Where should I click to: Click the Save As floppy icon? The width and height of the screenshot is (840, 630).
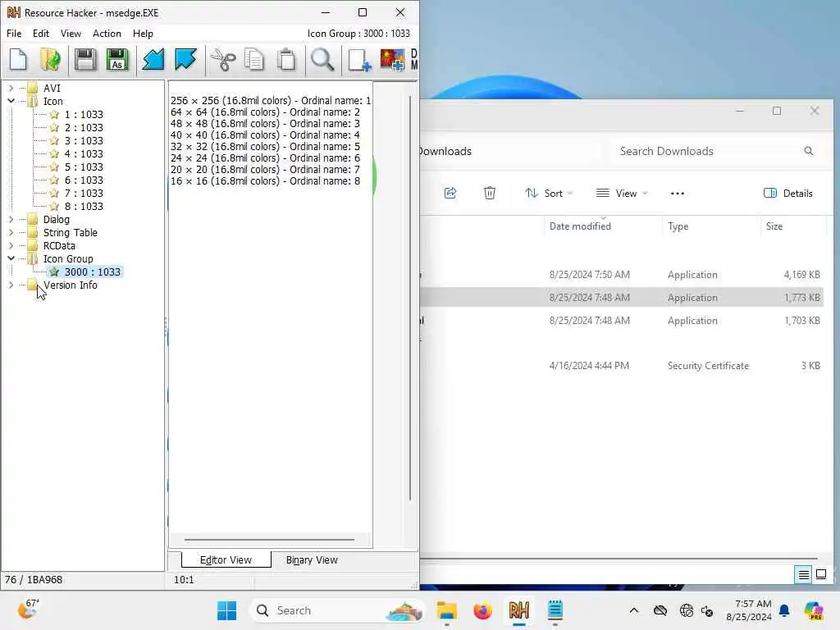click(x=117, y=59)
